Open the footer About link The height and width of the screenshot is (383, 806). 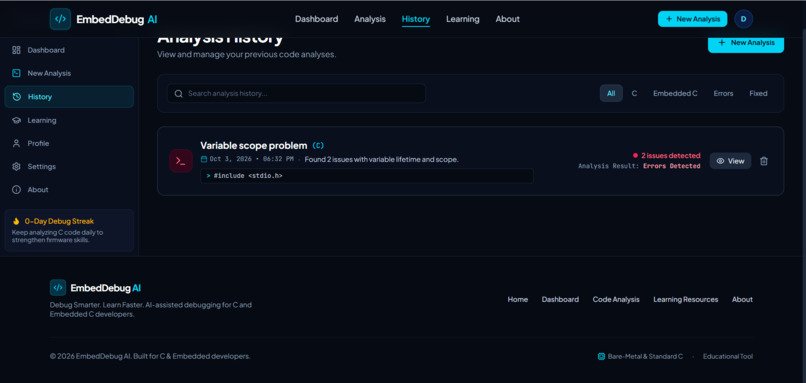[x=742, y=299]
